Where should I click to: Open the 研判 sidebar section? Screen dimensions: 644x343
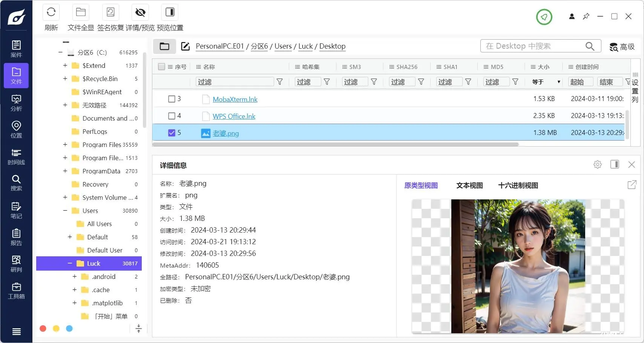16,264
